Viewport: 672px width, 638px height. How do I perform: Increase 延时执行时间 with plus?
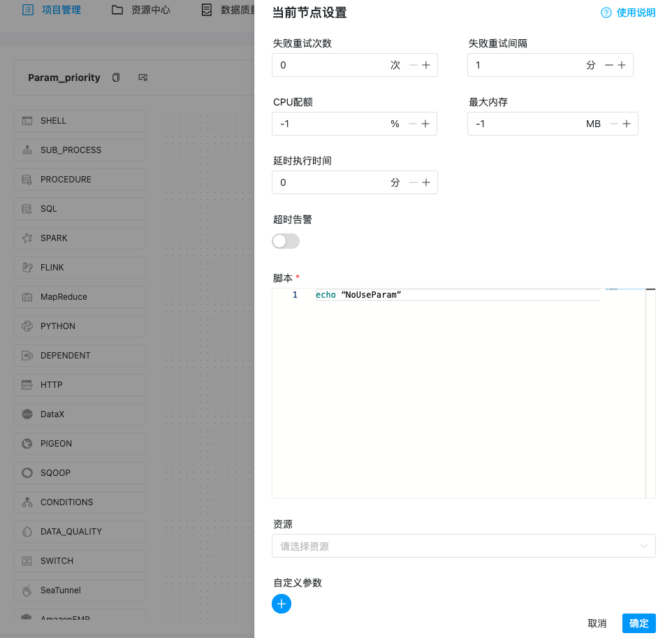click(426, 182)
